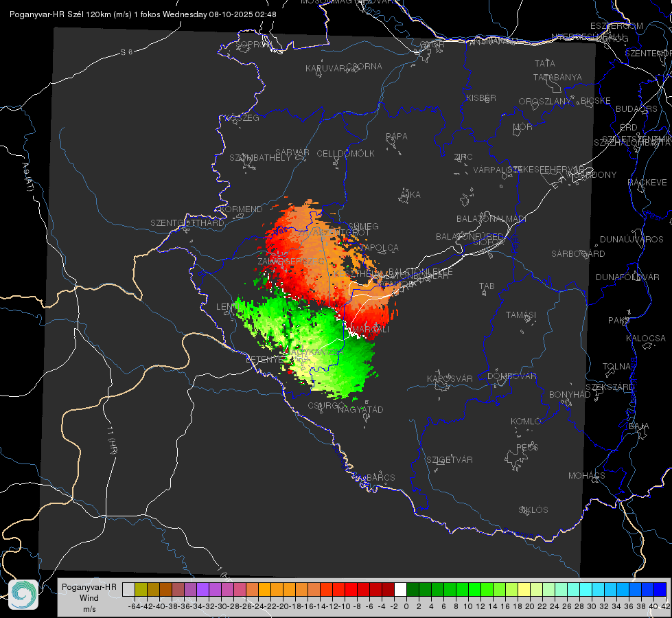Image resolution: width=672 pixels, height=618 pixels.
Task: Click the CSORNA city label
Action: pos(364,67)
